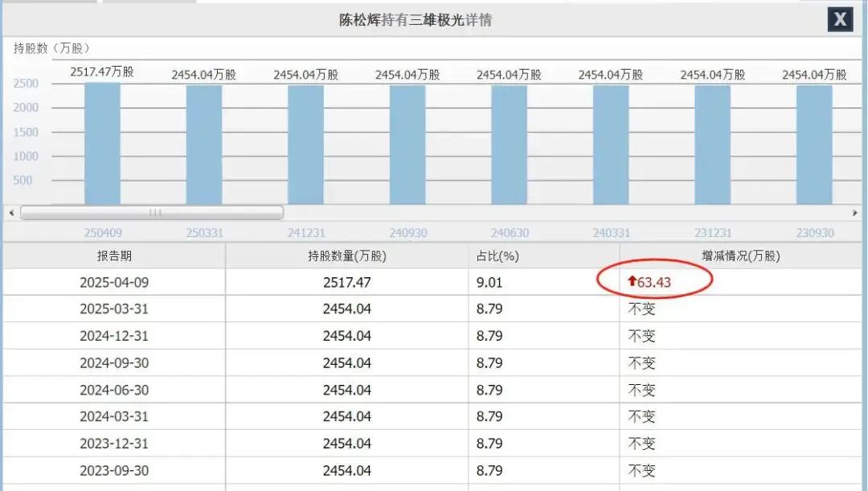The width and height of the screenshot is (868, 491).
Task: Select the red up-arrow icon beside 63.43
Action: (x=632, y=281)
